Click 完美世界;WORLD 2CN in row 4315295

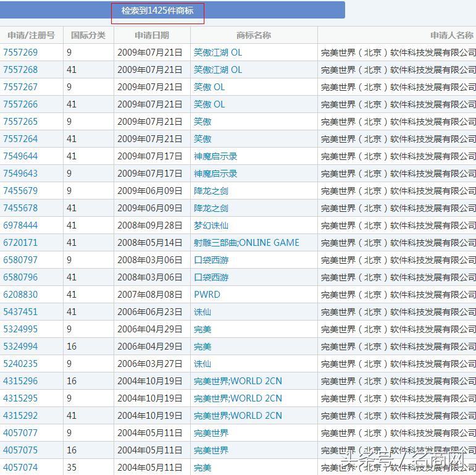(x=238, y=399)
